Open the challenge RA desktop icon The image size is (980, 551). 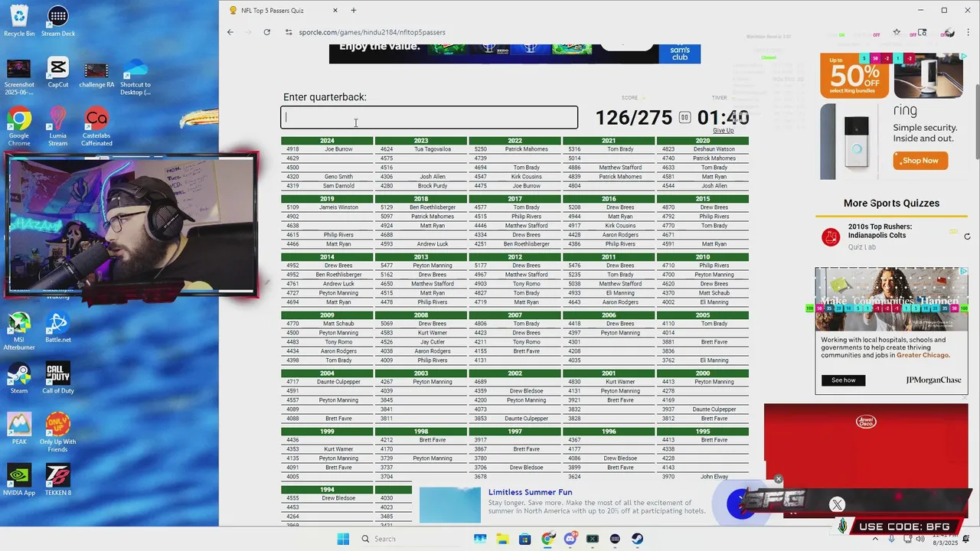point(96,75)
